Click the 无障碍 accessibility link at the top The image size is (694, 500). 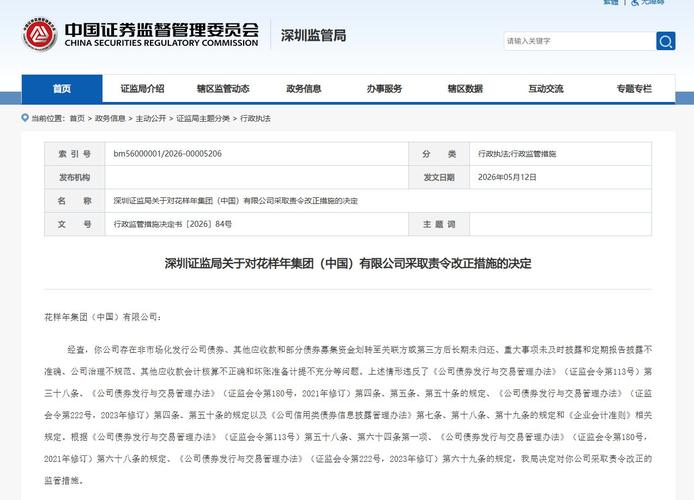tap(648, 2)
